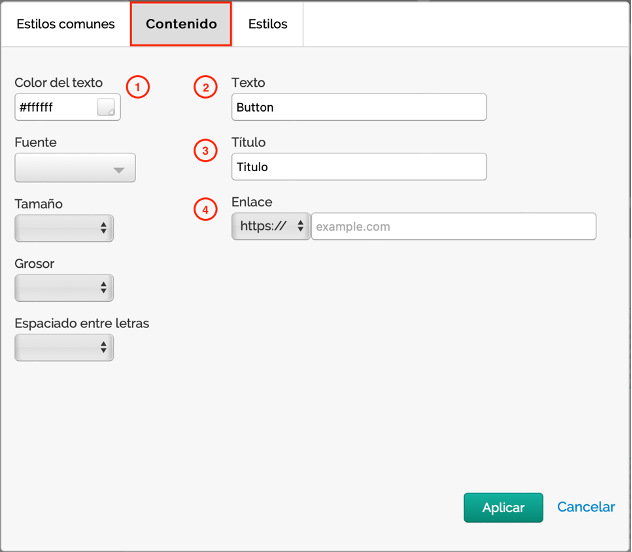Open the text color picker swatch
The width and height of the screenshot is (632, 552).
(x=106, y=107)
